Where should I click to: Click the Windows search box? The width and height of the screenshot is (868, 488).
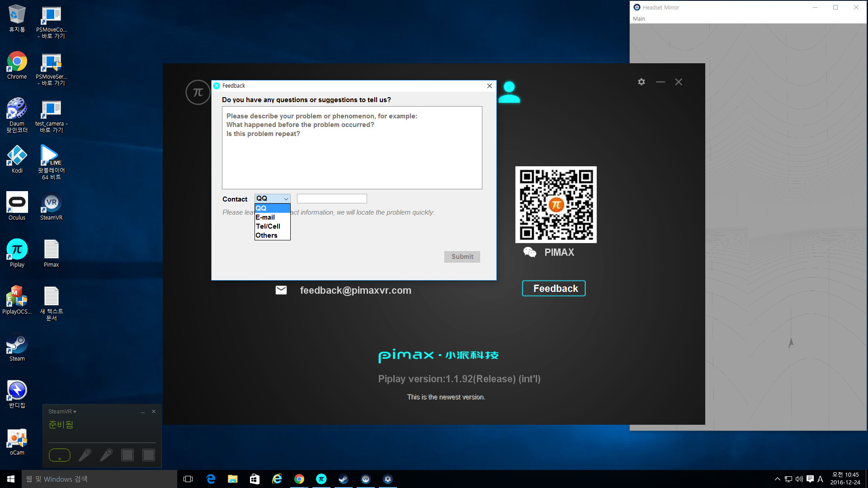coord(99,479)
